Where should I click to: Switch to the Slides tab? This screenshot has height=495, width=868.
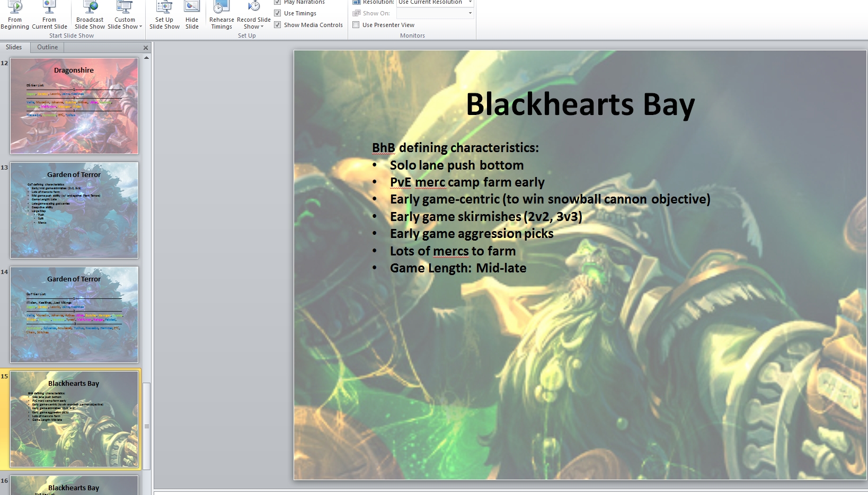tap(14, 47)
